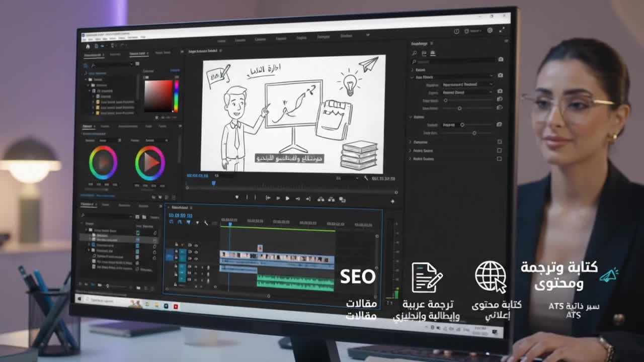Tick the checkbox of the last collapsed bottom section
Viewport: 644px width, 362px height.
point(499,158)
